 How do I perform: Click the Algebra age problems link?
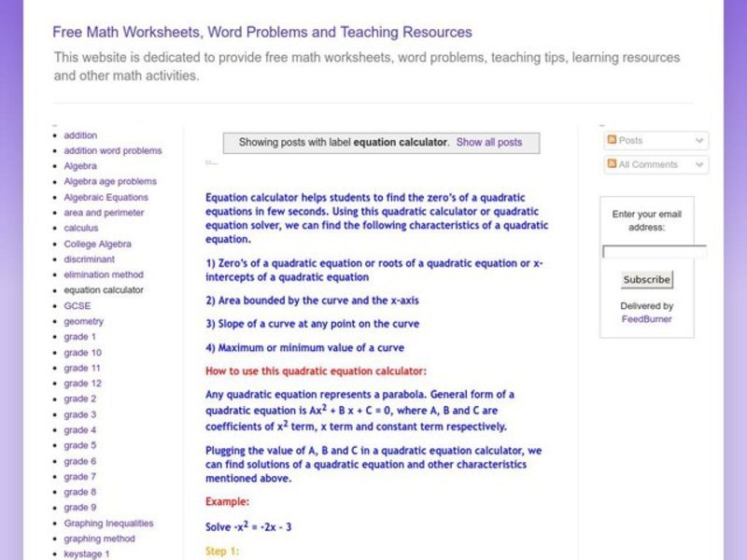tap(109, 181)
